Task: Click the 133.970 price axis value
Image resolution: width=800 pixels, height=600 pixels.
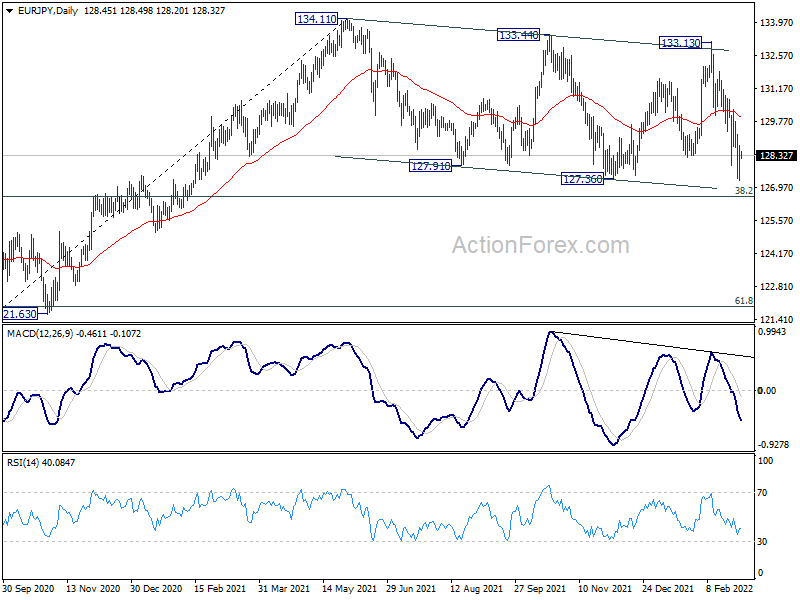Action: (777, 22)
